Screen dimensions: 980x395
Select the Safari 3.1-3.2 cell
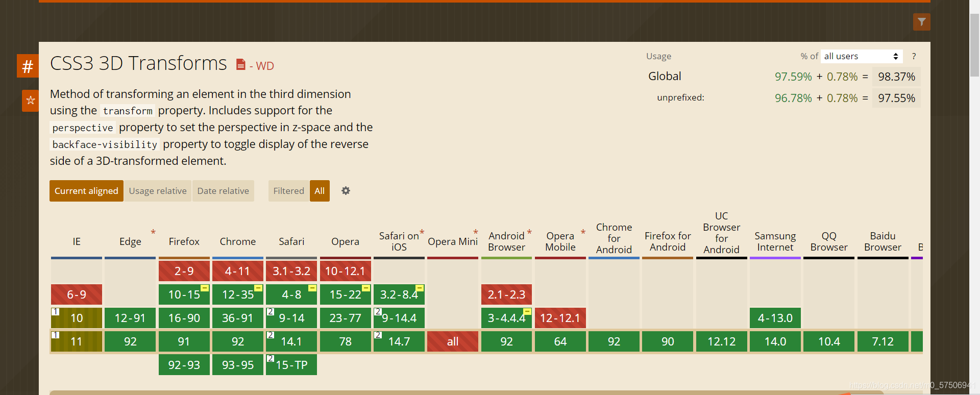(x=291, y=271)
